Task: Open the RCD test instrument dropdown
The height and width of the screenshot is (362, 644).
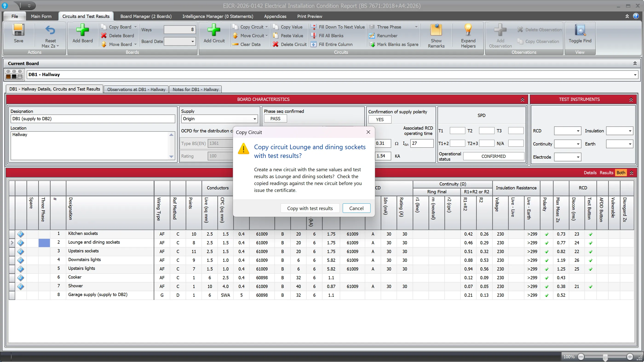Action: [578, 131]
